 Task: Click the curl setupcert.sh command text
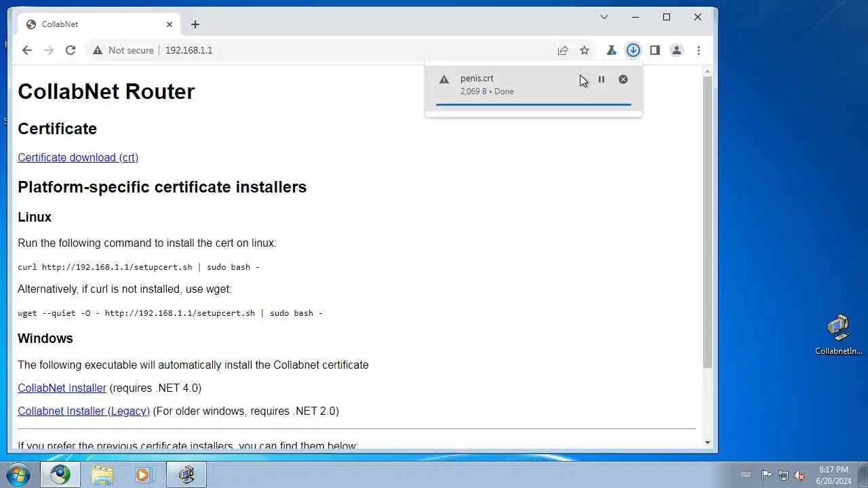[138, 267]
